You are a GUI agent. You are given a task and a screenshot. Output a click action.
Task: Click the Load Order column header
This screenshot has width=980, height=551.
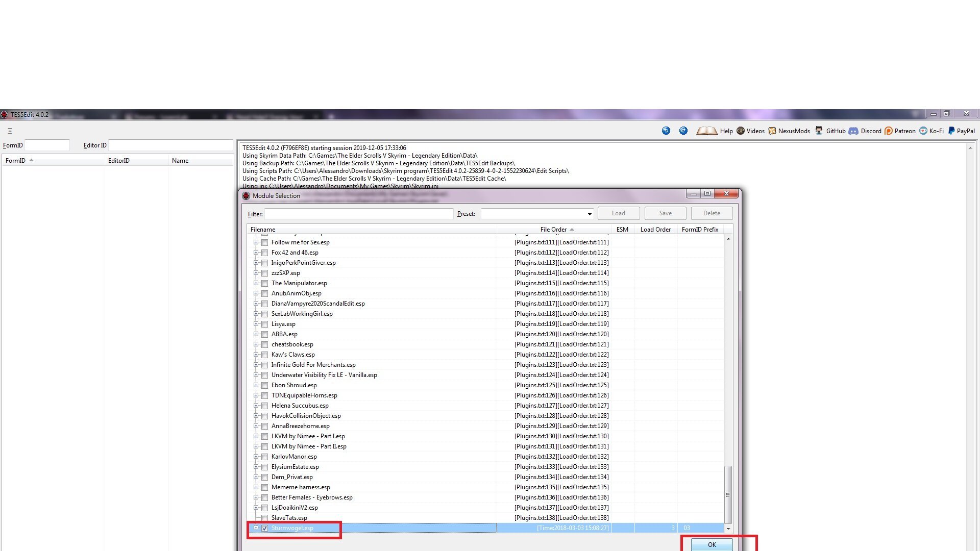(x=656, y=230)
